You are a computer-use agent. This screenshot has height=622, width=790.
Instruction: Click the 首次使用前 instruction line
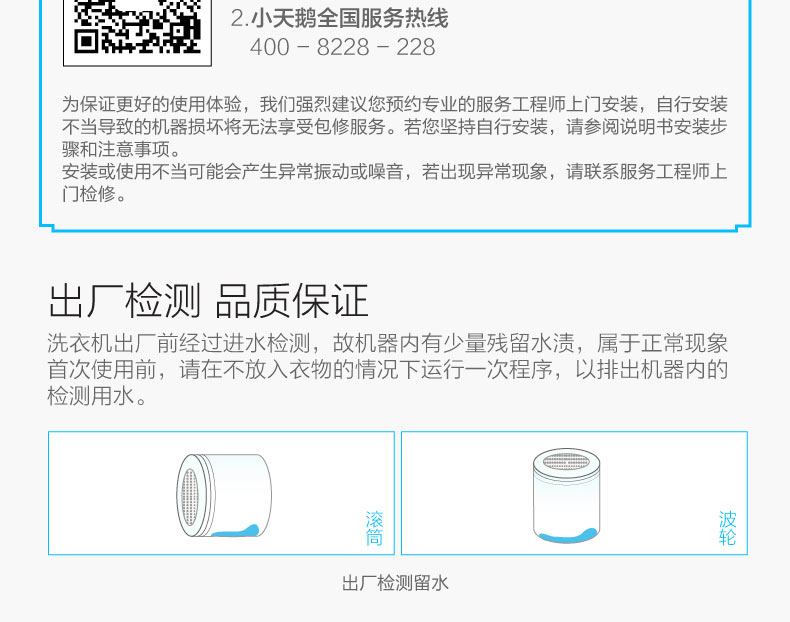coord(387,370)
